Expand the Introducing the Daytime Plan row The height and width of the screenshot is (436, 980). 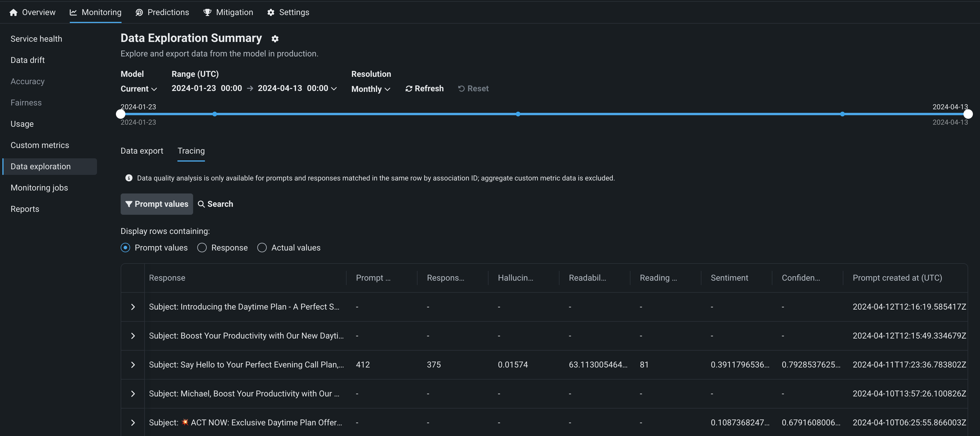click(133, 307)
